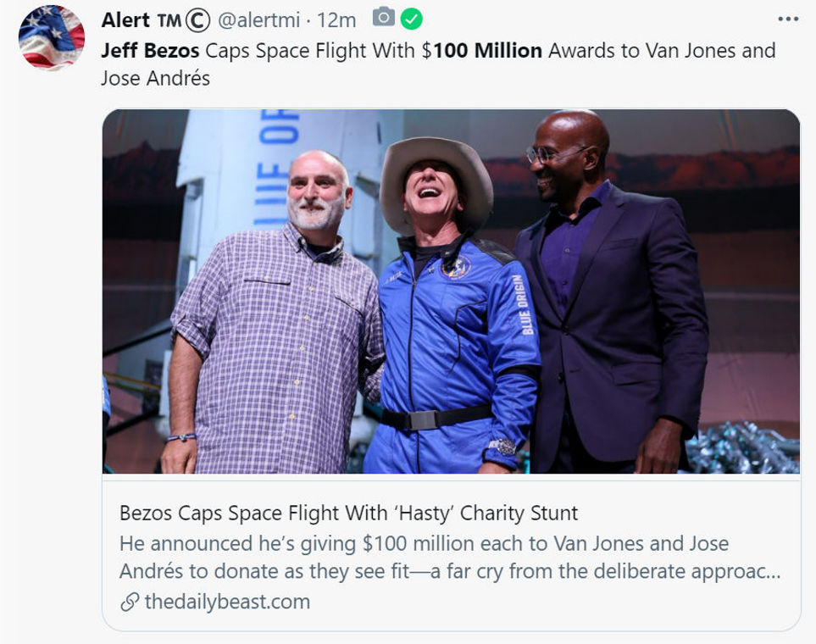Open the Alert display name profile

click(x=125, y=19)
